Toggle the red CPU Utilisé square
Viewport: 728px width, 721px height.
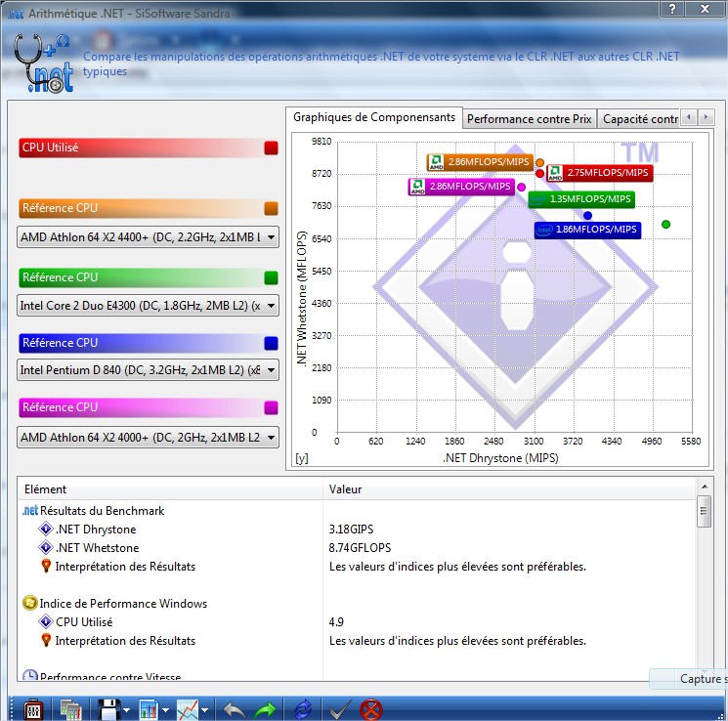click(x=271, y=148)
